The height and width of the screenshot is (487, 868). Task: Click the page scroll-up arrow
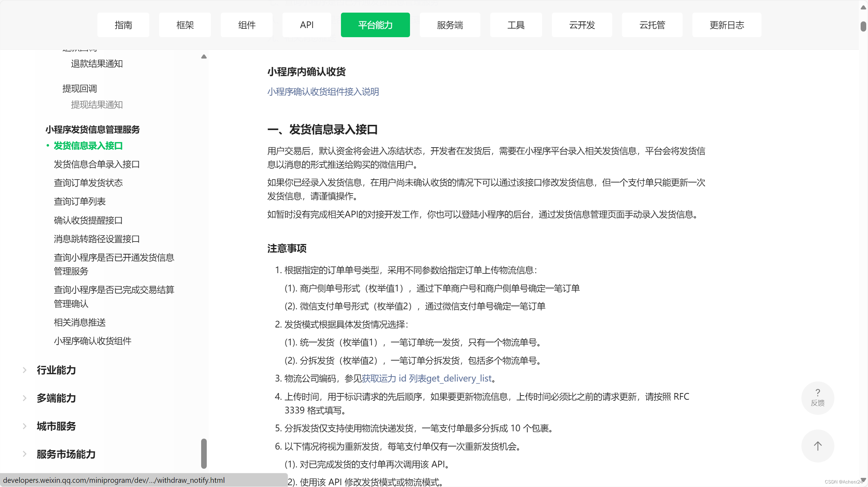tap(863, 7)
